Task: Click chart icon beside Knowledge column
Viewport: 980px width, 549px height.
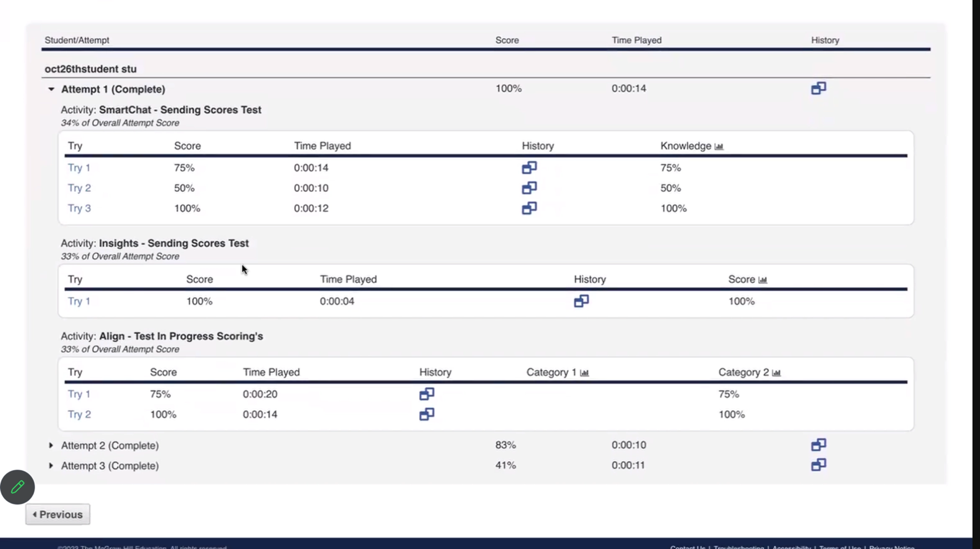Action: pos(719,146)
